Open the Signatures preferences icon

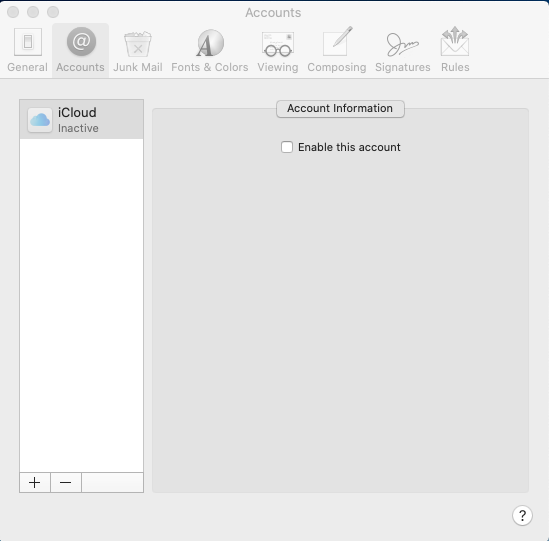pyautogui.click(x=403, y=44)
